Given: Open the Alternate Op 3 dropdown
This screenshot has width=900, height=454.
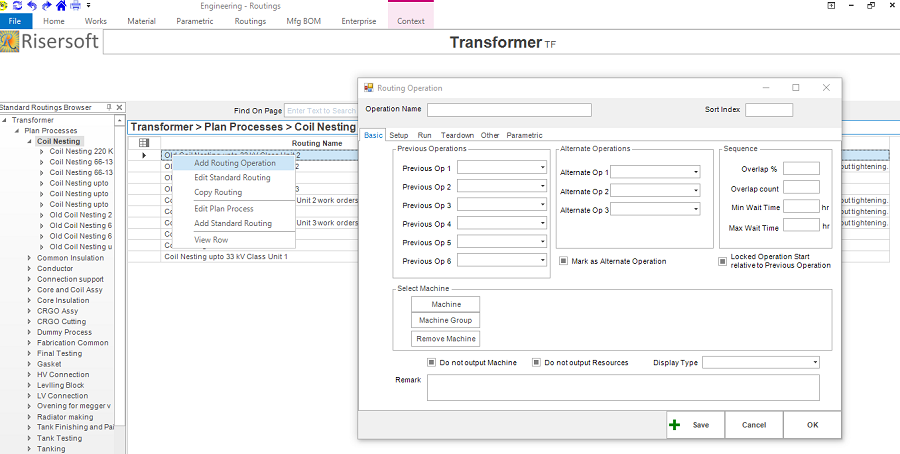Looking at the screenshot, I should (x=696, y=210).
